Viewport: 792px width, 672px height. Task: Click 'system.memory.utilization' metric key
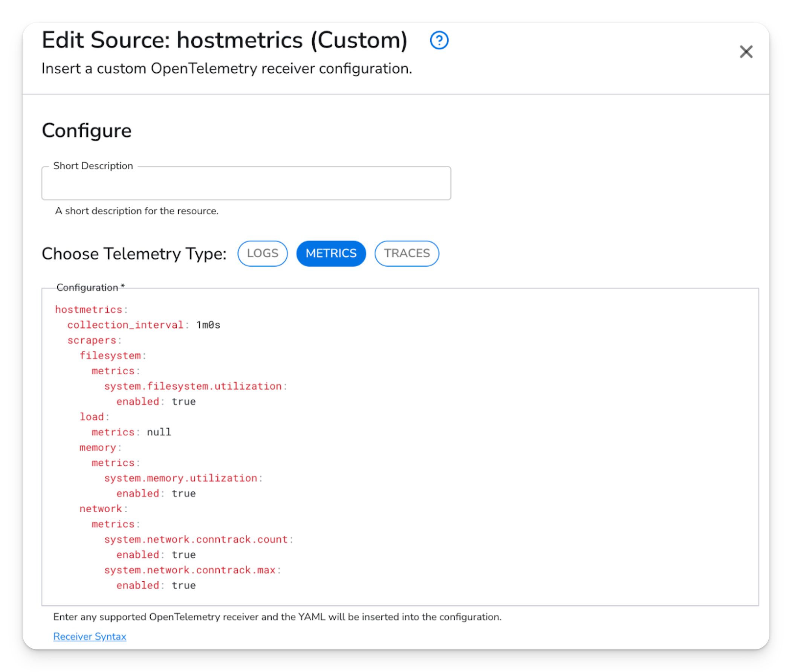(x=180, y=478)
